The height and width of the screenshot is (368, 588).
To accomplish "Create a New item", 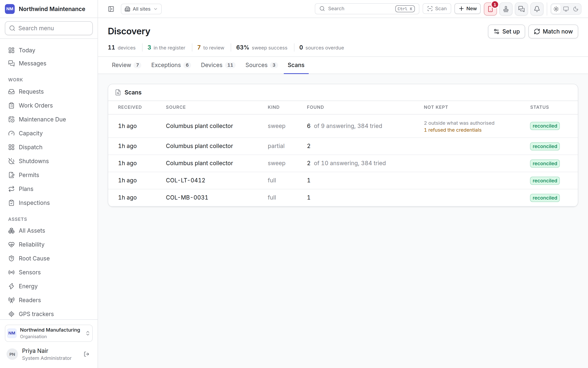I will click(x=468, y=9).
